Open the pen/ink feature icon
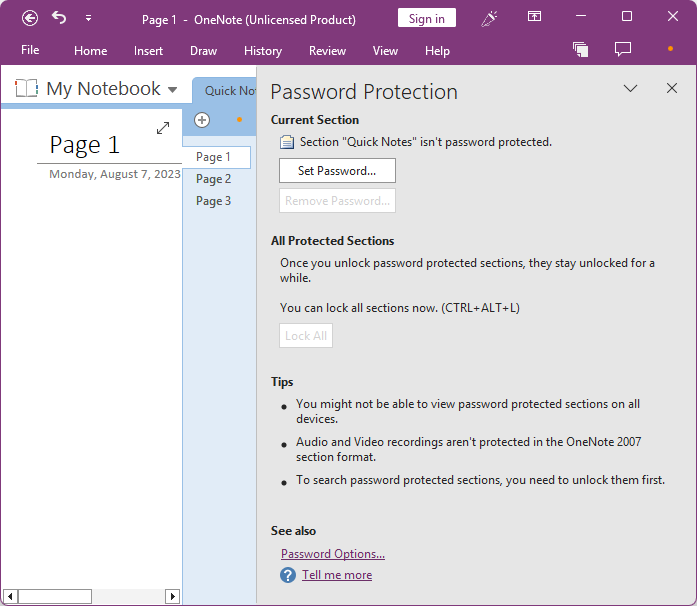This screenshot has height=606, width=697. point(489,18)
